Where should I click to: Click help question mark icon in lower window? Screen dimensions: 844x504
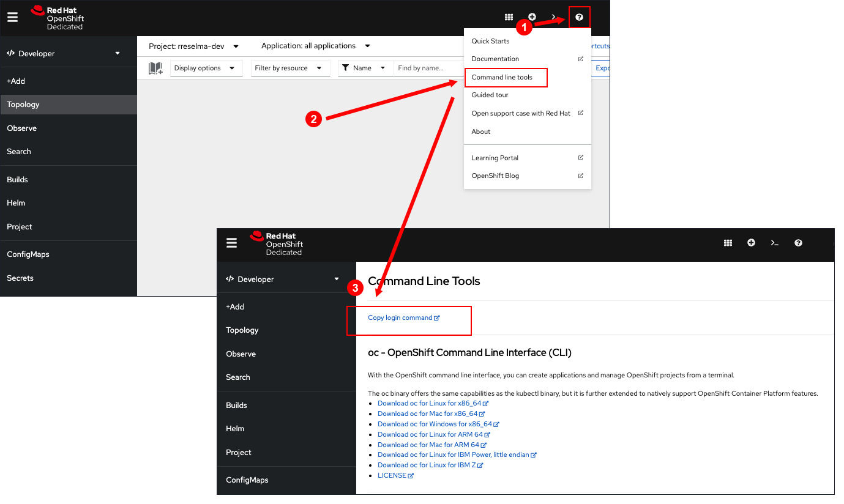click(798, 243)
